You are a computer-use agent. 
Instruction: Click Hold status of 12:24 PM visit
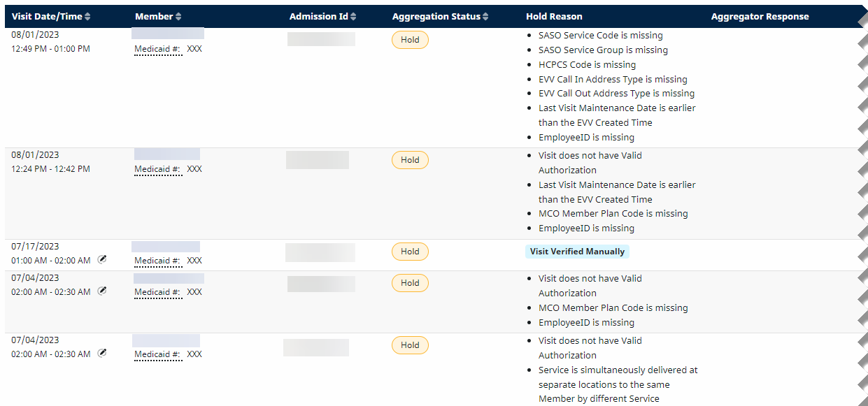(410, 160)
